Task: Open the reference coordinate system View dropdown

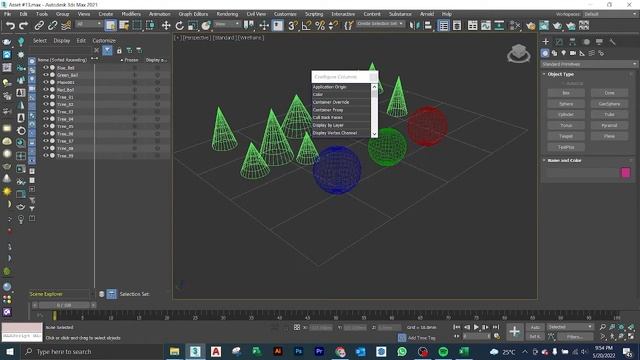Action: pyautogui.click(x=227, y=24)
